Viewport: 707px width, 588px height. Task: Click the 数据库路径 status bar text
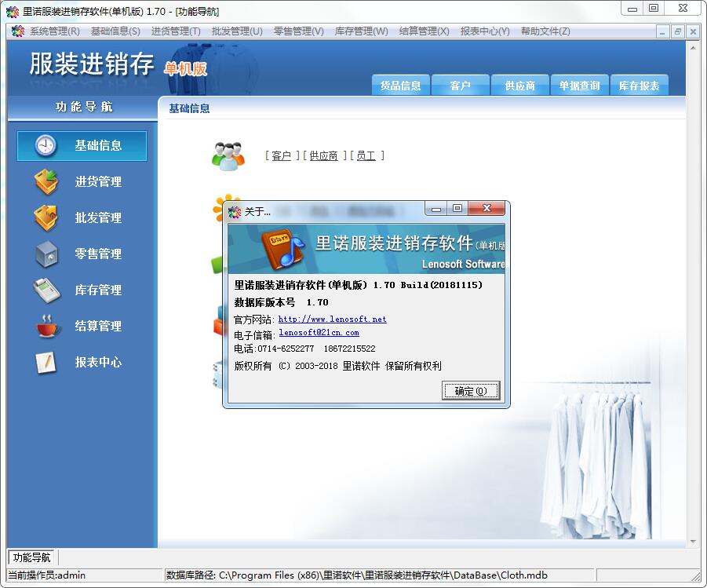coord(357,575)
